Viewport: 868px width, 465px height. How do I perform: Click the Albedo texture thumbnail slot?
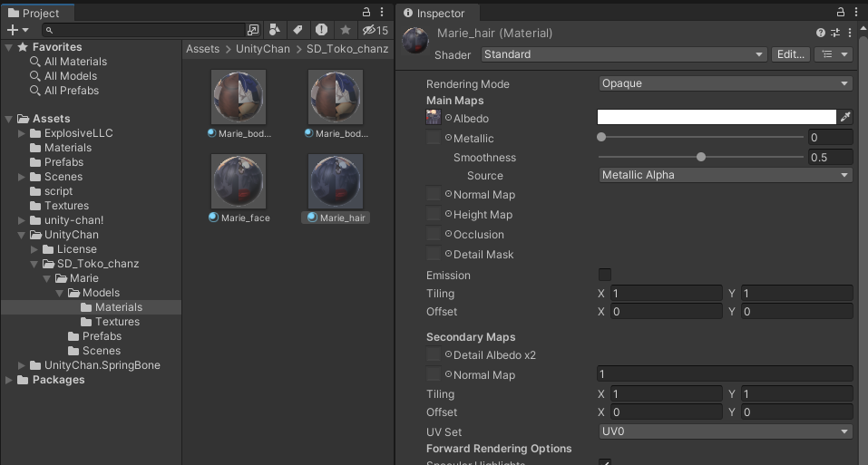click(x=434, y=117)
